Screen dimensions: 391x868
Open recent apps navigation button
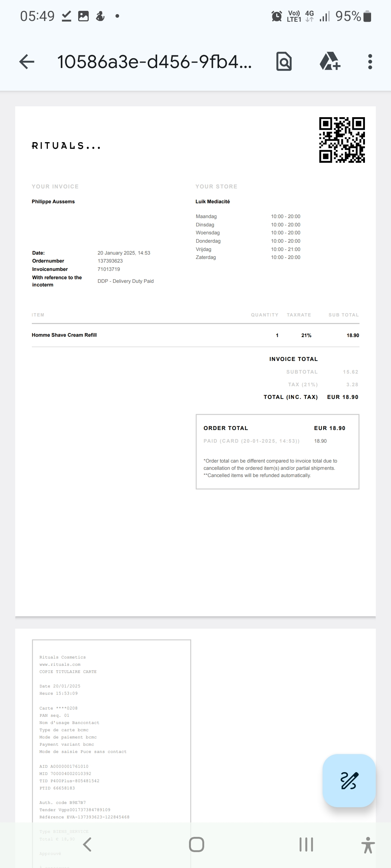pyautogui.click(x=306, y=844)
